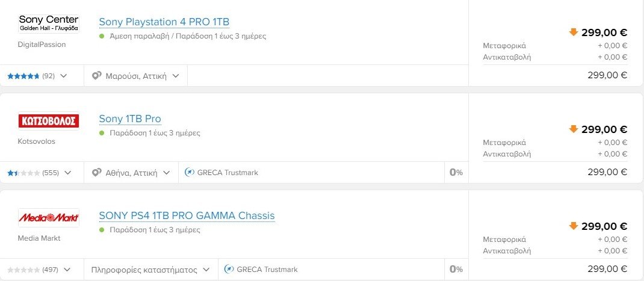Click the price-drop arrow in Kotsovolos row
This screenshot has height=281, width=644.
click(573, 129)
